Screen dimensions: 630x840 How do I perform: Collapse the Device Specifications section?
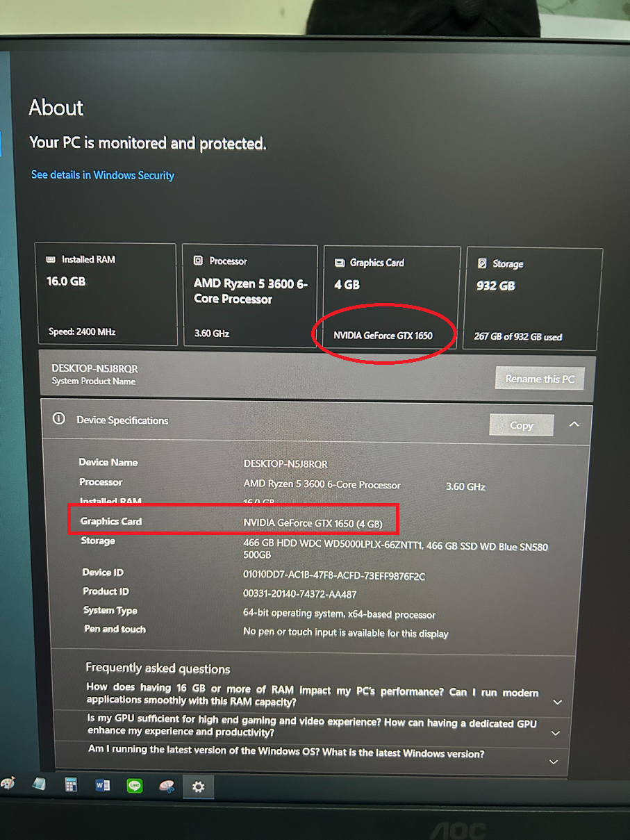point(574,425)
